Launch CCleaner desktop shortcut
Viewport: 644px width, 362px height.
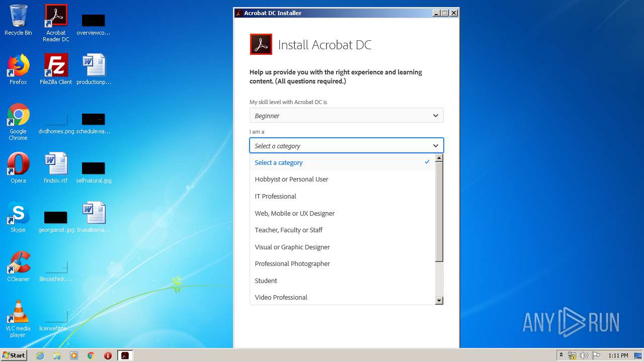[18, 266]
